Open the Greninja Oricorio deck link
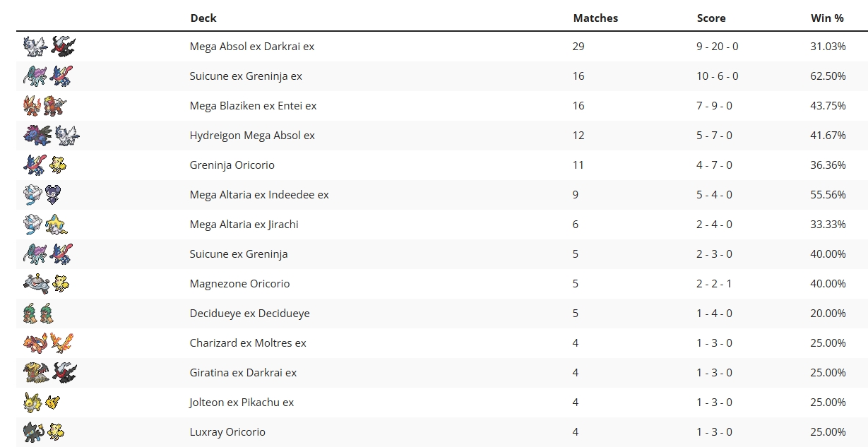Screen dimensions: 868x447 232,165
